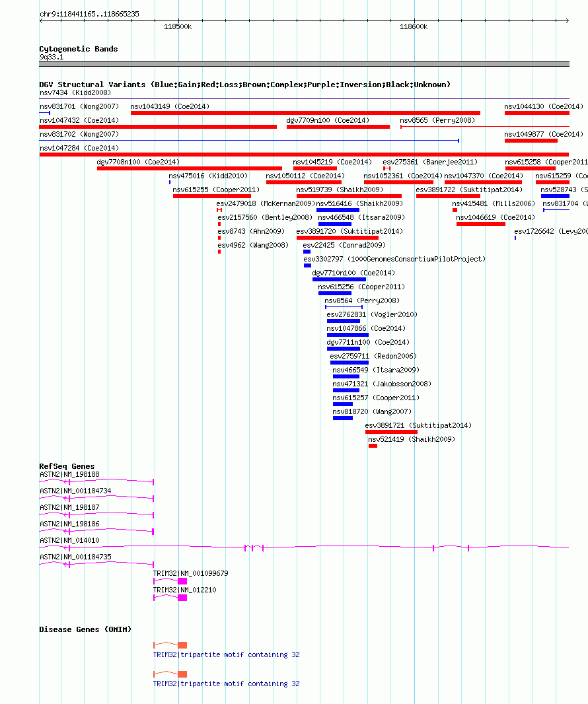Screen dimensions: 588x704
Task: Select dgv7708n100 (Coe2014) label
Action: click(x=138, y=162)
